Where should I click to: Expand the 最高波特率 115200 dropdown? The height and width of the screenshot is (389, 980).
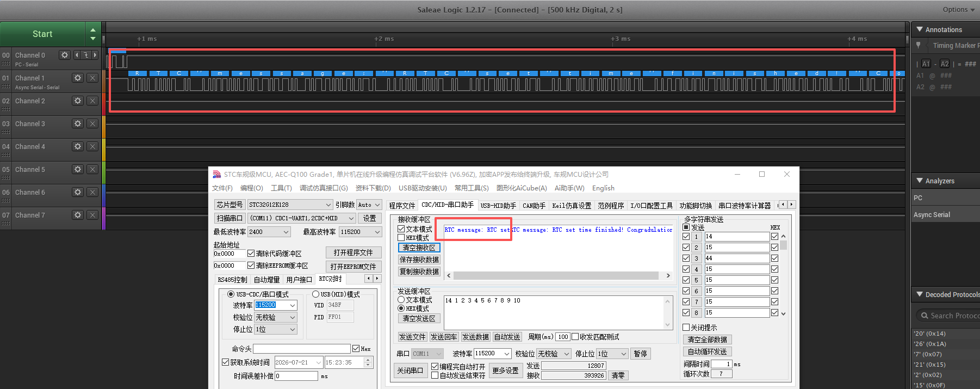360,232
